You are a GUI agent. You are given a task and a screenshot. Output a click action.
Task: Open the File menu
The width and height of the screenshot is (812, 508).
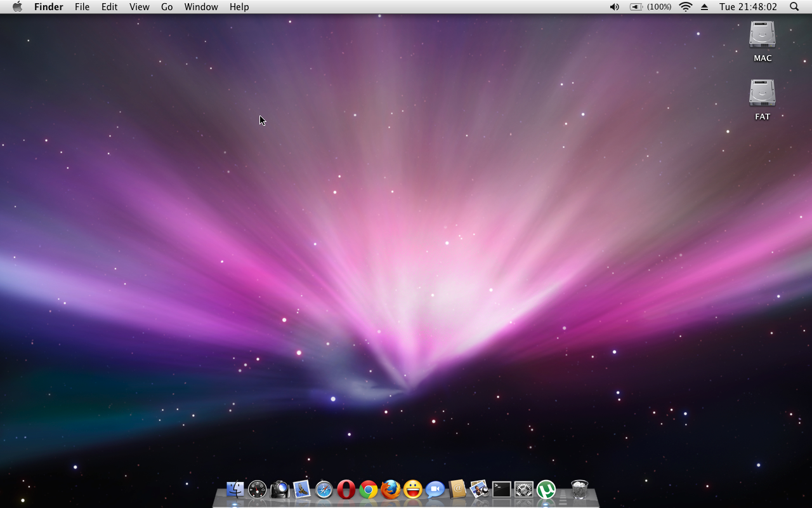coord(82,7)
